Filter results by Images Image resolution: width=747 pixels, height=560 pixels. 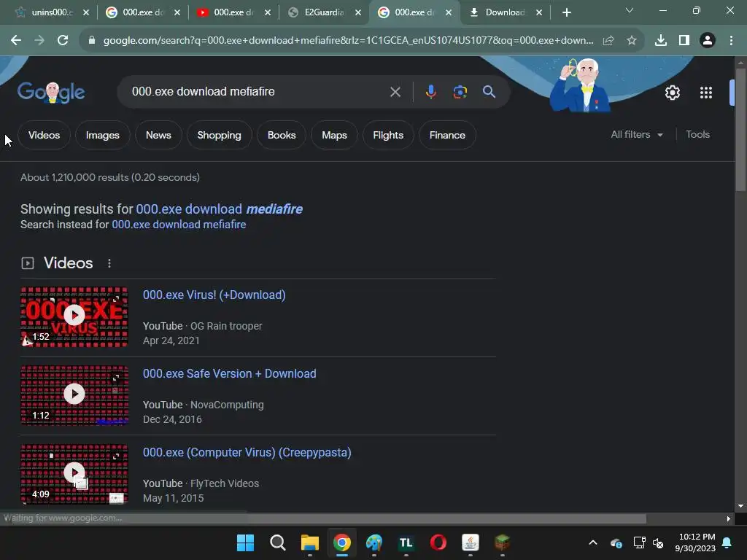pos(102,135)
